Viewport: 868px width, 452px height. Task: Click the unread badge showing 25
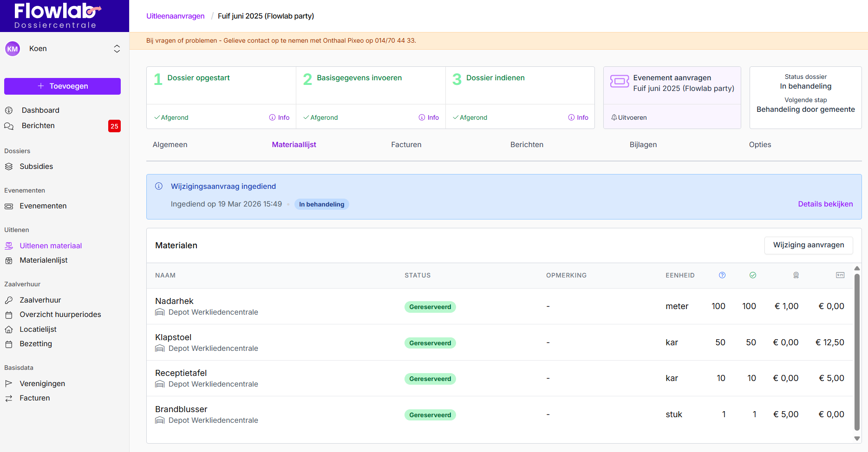pyautogui.click(x=114, y=126)
